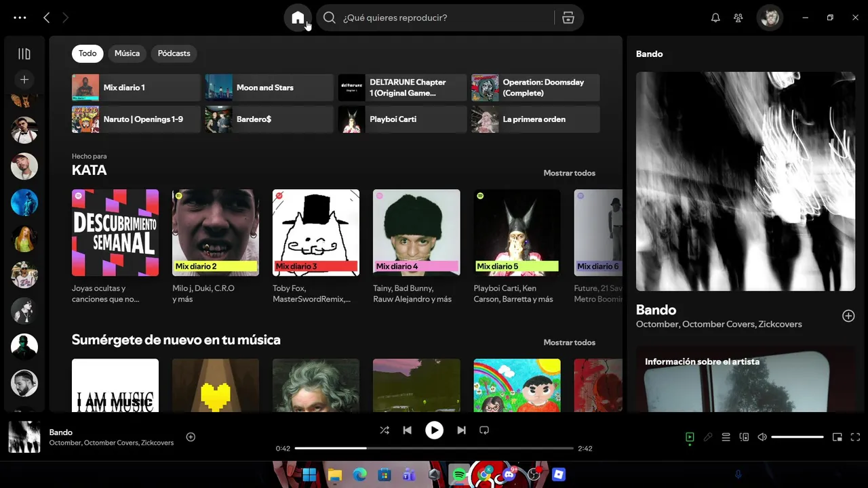The image size is (868, 488).
Task: Click 'Mostrar todos' for Sumérgete de nuevo
Action: coord(569,342)
